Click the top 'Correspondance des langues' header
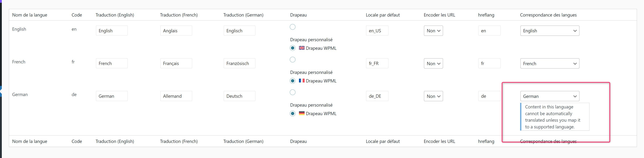Viewport: 644px width, 158px height. pos(548,15)
